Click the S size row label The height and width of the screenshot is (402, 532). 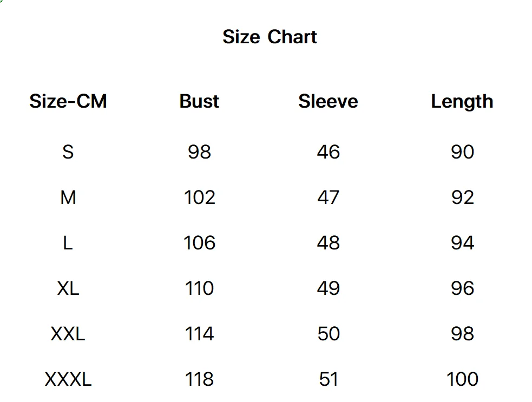[68, 151]
